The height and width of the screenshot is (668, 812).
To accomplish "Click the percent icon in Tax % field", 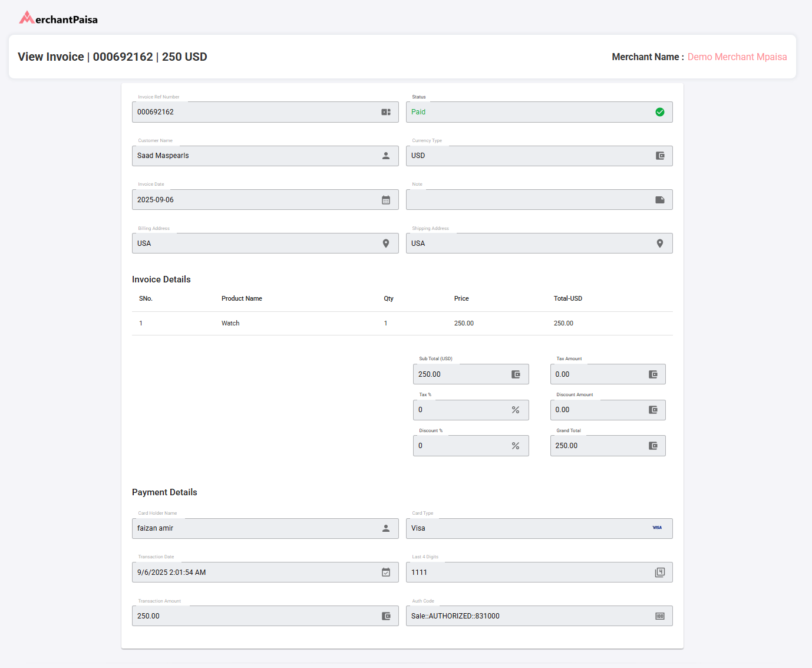I will [516, 410].
